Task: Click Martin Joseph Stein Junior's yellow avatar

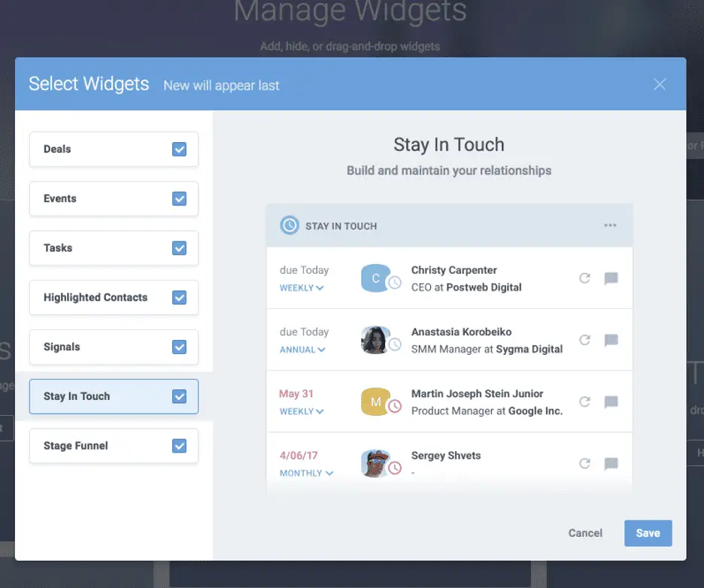Action: 375,402
